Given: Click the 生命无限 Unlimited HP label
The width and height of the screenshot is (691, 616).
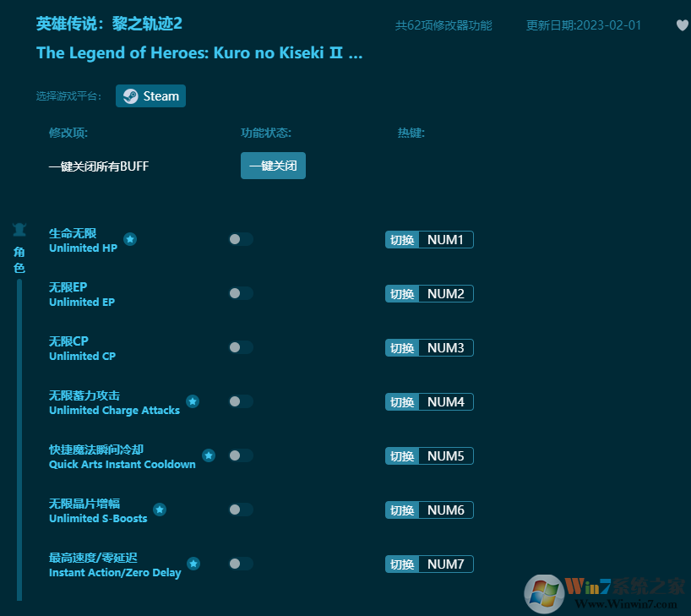Looking at the screenshot, I should coord(84,240).
